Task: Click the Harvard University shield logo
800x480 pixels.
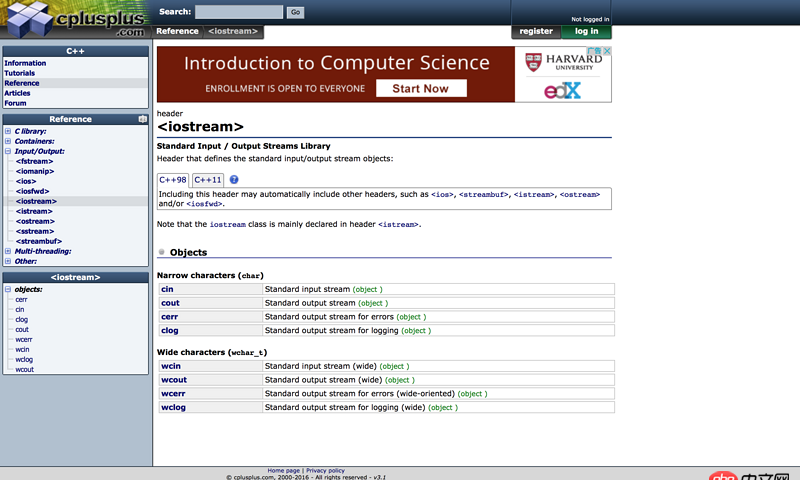Action: click(x=533, y=62)
